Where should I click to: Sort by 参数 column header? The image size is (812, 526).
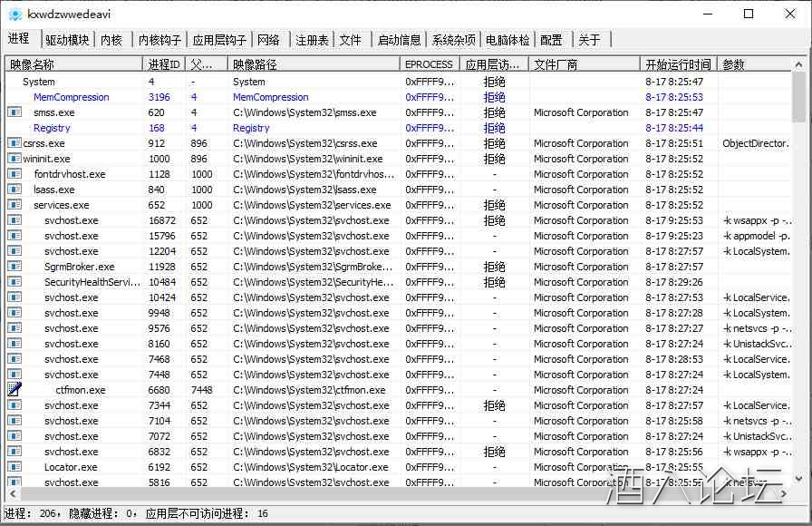tap(754, 64)
